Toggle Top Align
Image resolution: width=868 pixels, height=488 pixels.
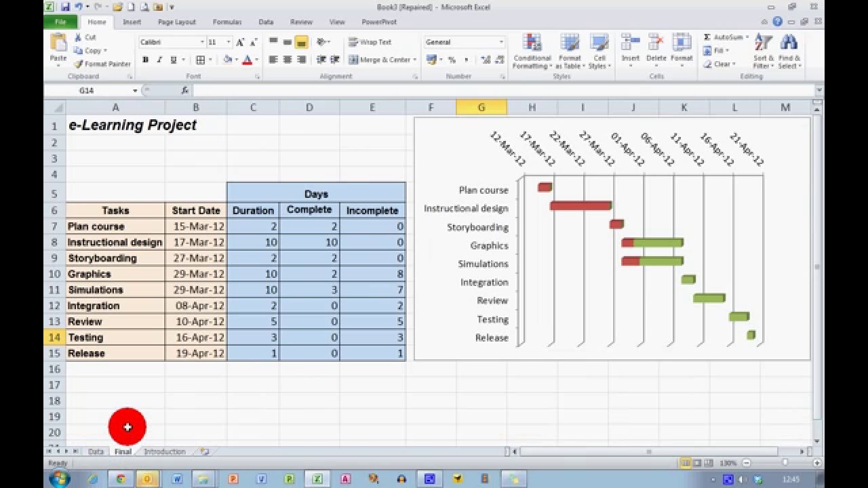273,42
